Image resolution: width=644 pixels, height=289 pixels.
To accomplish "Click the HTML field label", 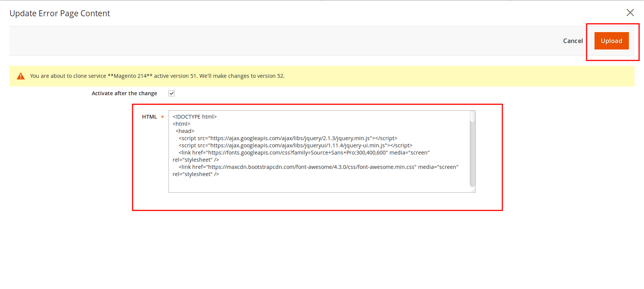I will point(149,117).
